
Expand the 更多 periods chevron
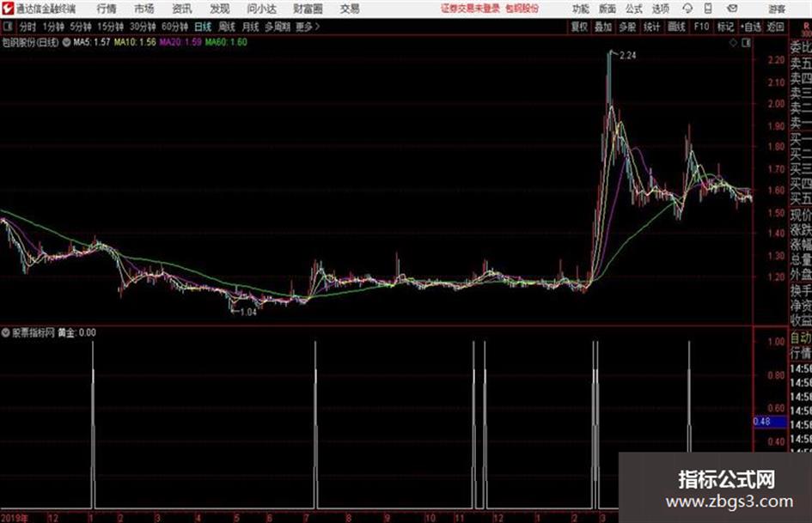317,27
